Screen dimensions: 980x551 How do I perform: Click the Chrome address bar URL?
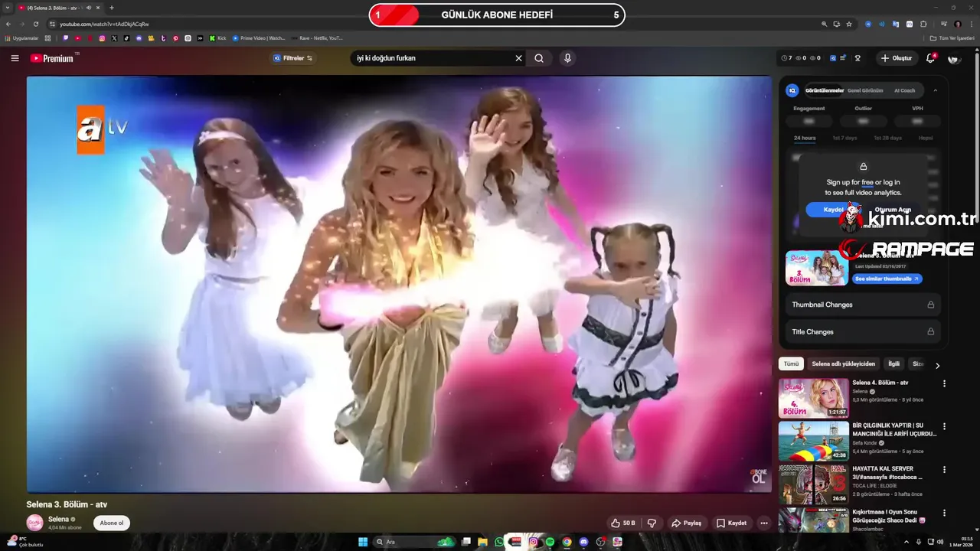tap(105, 24)
